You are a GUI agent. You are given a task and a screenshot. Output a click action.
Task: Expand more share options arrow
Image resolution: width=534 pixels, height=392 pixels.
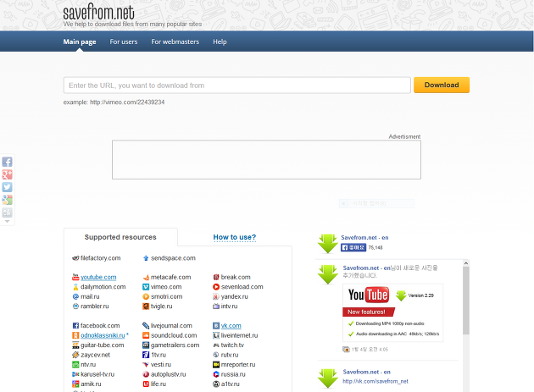tap(7, 222)
